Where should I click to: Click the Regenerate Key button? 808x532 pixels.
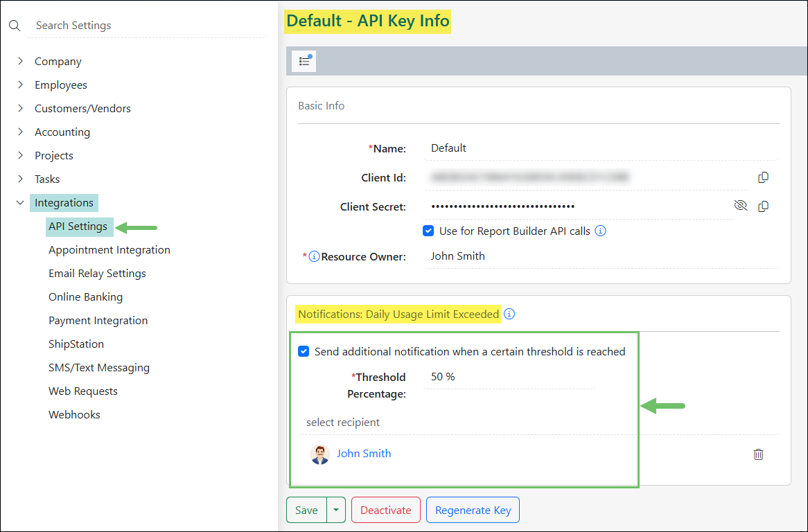click(473, 510)
